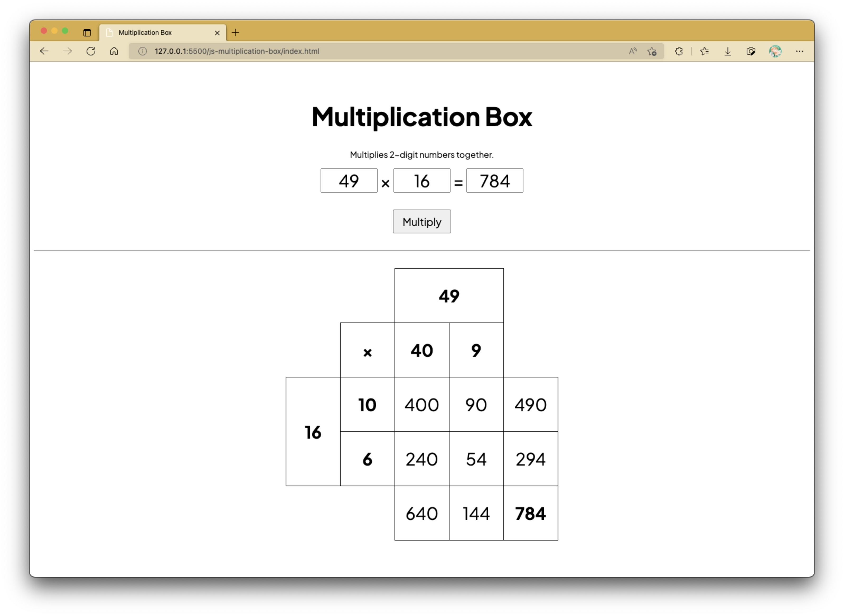Start a Web Capture screenshot

pyautogui.click(x=751, y=51)
